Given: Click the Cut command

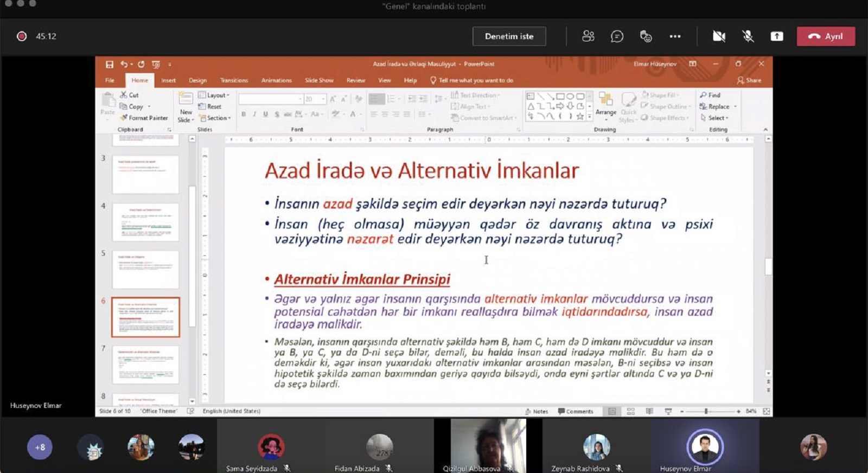Looking at the screenshot, I should [129, 95].
